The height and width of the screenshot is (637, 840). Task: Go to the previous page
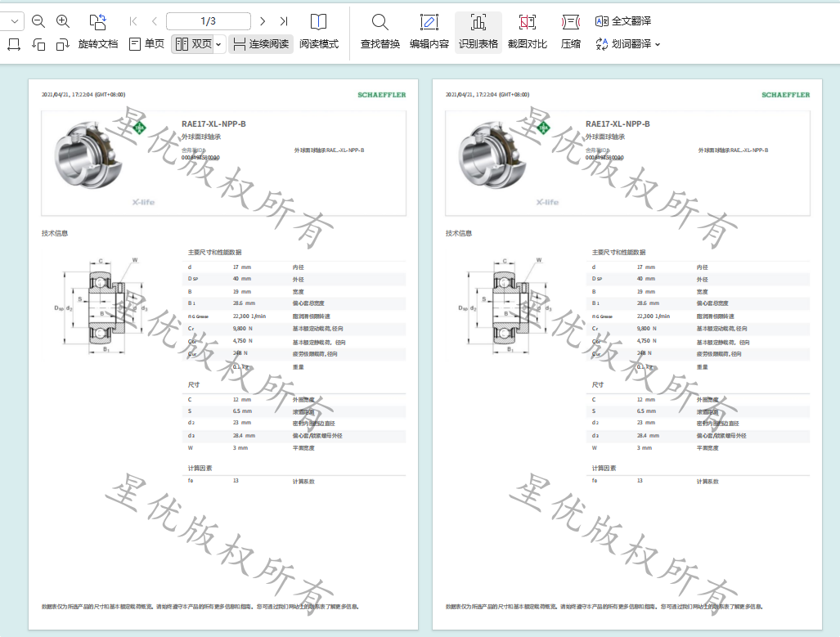[155, 21]
